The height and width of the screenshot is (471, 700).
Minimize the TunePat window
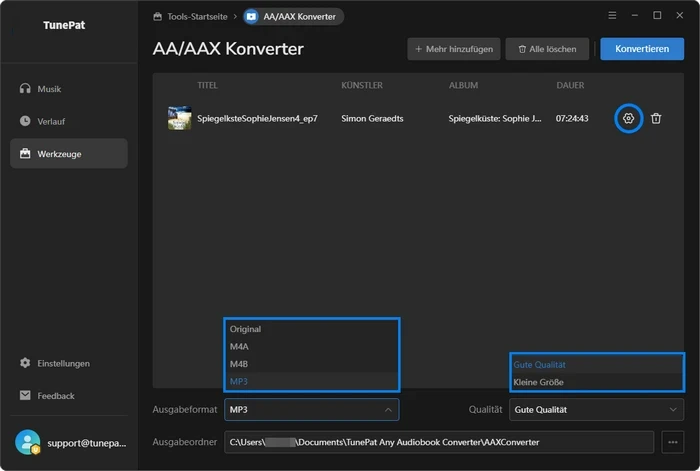pos(634,16)
